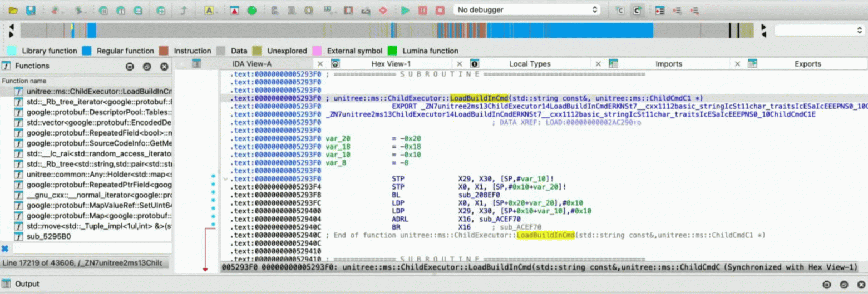Select sub_5295B0 in the Functions list

48,236
